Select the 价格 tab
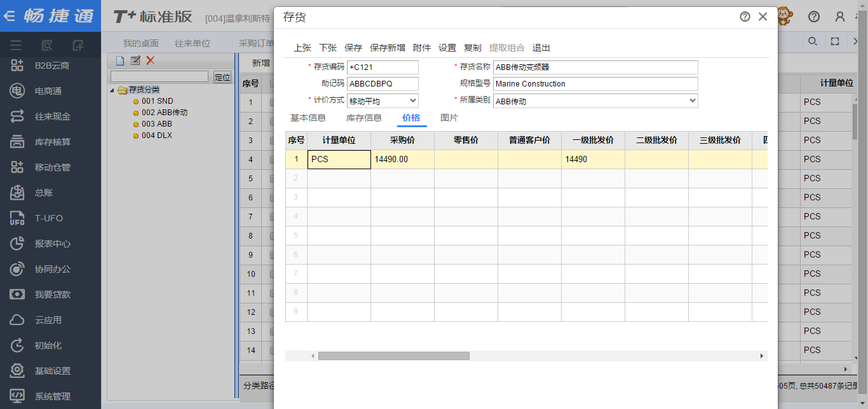 411,118
